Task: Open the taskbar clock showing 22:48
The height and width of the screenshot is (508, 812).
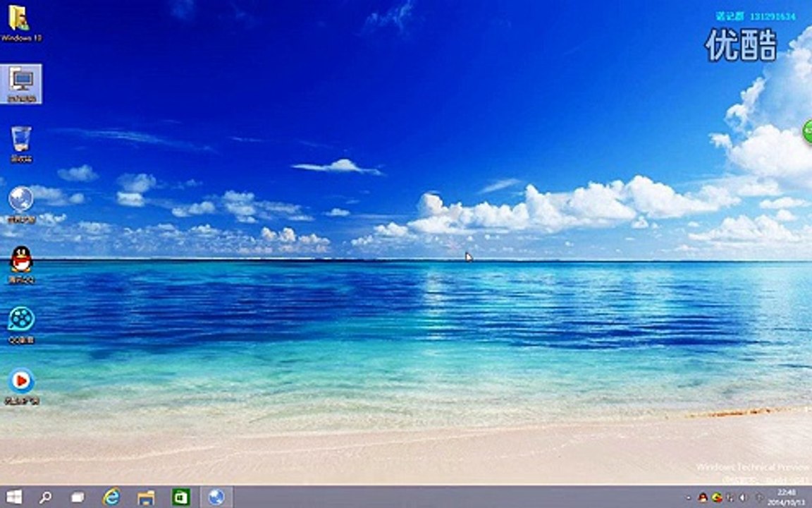Action: pos(786,497)
